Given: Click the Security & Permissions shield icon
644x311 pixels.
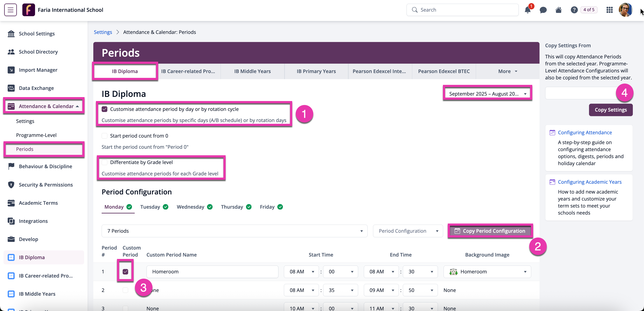Looking at the screenshot, I should pyautogui.click(x=11, y=185).
